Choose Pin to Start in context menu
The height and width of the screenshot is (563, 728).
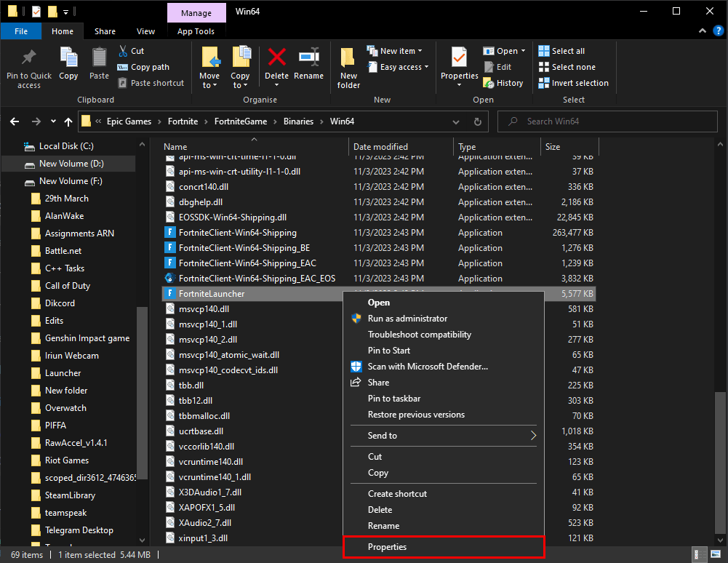click(443, 351)
